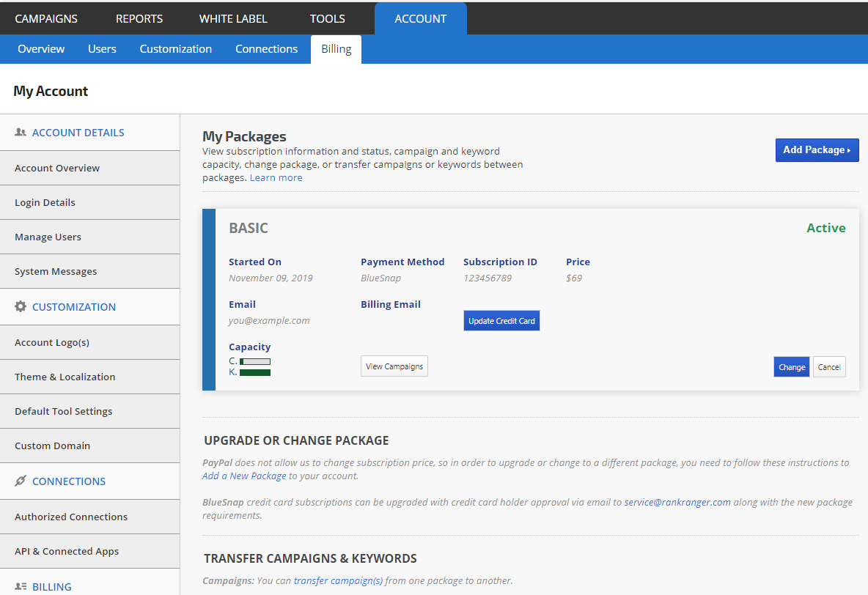Open the White Label menu

233,18
